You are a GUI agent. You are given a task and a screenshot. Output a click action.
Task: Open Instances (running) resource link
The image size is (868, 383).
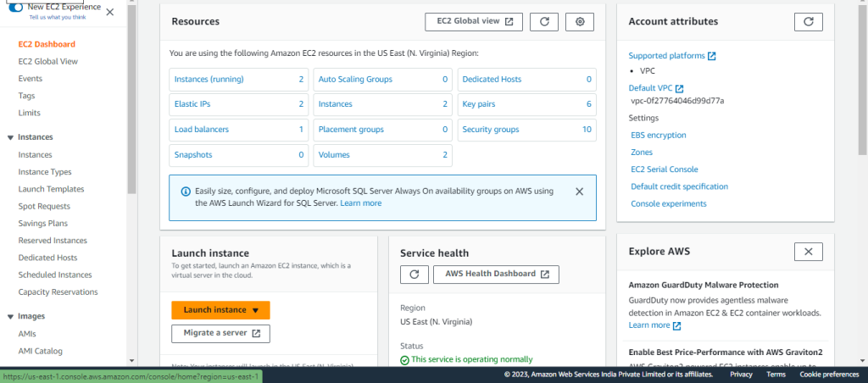[x=209, y=80]
